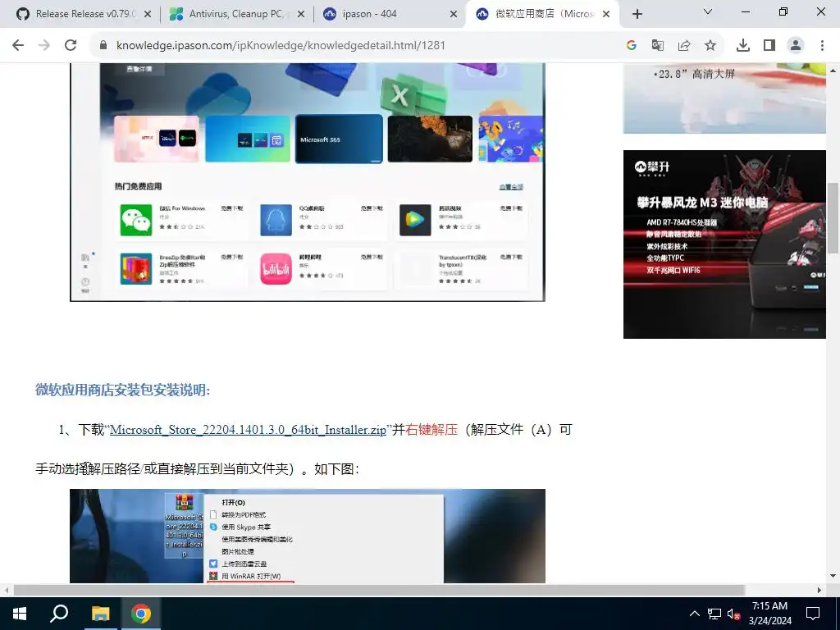Open Chrome downloads icon
Screen dimensions: 840x630
point(743,46)
